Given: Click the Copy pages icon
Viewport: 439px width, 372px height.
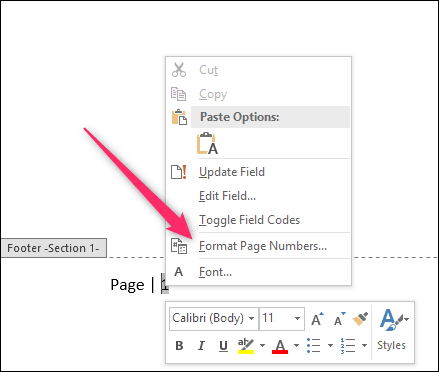Looking at the screenshot, I should 179,94.
